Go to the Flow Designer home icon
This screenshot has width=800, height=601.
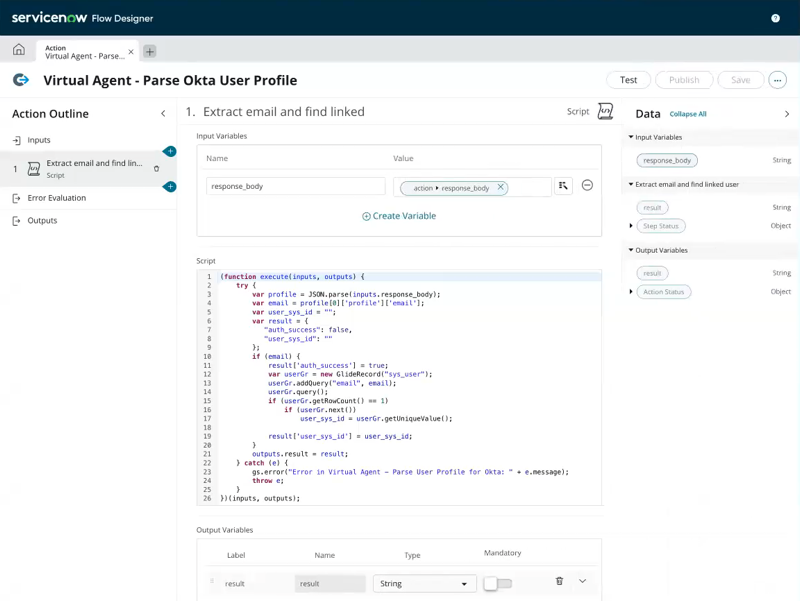tap(18, 49)
